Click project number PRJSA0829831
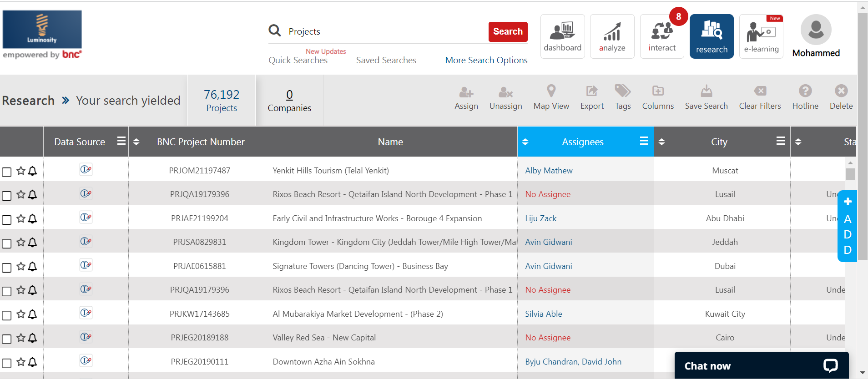This screenshot has width=868, height=380. (x=199, y=242)
